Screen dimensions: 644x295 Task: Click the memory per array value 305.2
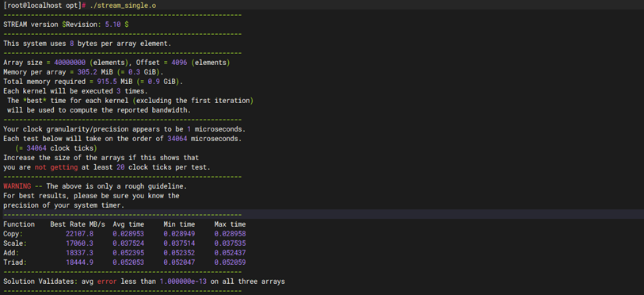pyautogui.click(x=87, y=72)
